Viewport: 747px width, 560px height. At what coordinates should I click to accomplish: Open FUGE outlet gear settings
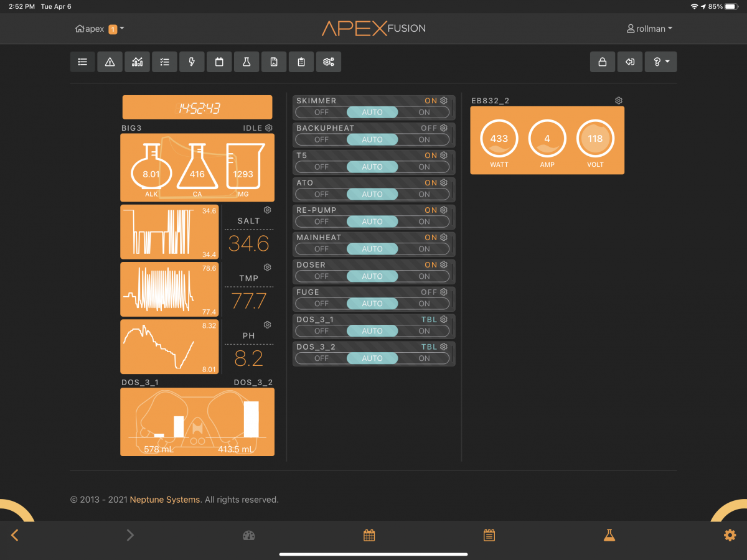[444, 292]
